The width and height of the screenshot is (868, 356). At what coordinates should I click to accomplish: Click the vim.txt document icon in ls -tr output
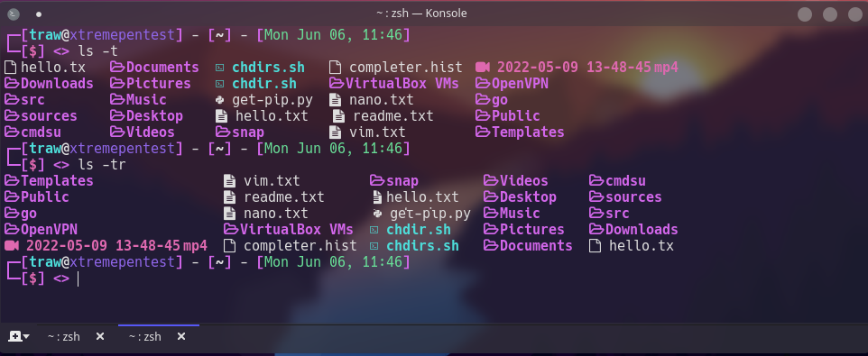(229, 181)
